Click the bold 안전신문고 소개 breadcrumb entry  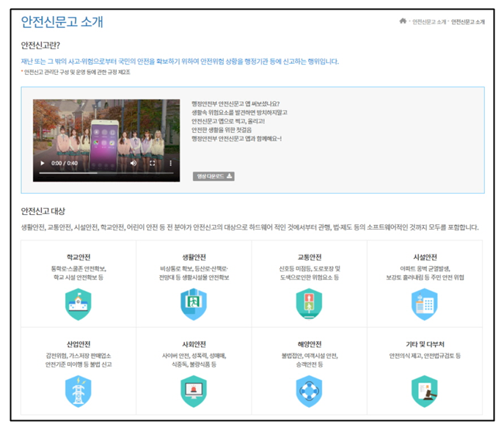[467, 22]
